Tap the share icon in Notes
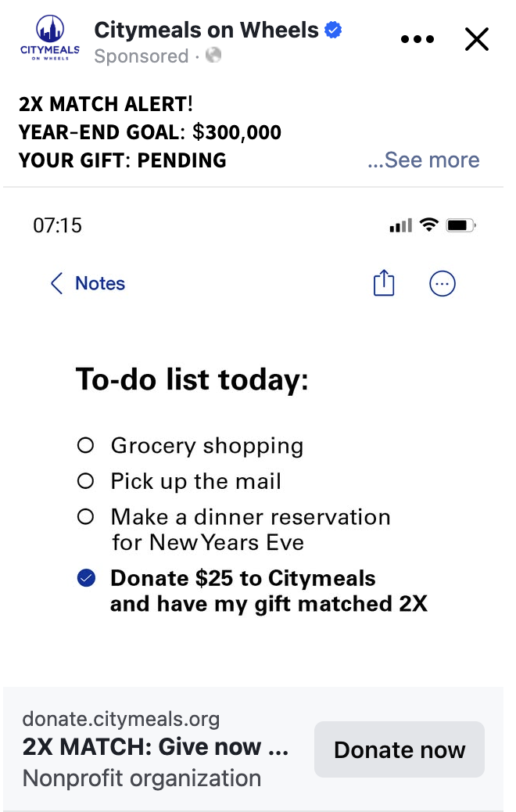This screenshot has width=516, height=812. [x=384, y=283]
